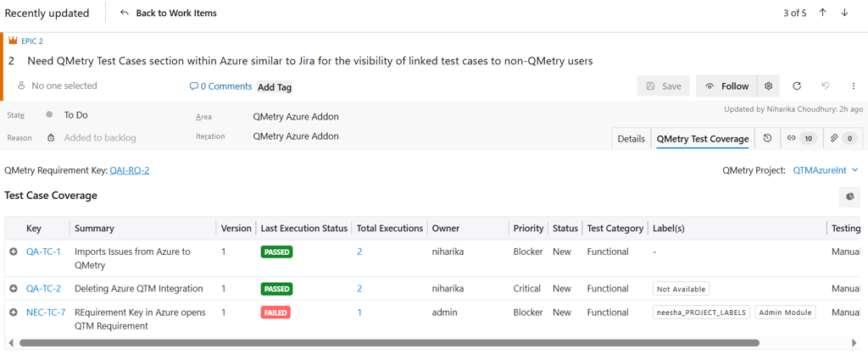Expand the QMetry Project QTMAzureInt dropdown
Viewport: 868px width, 354px height.
(x=826, y=170)
